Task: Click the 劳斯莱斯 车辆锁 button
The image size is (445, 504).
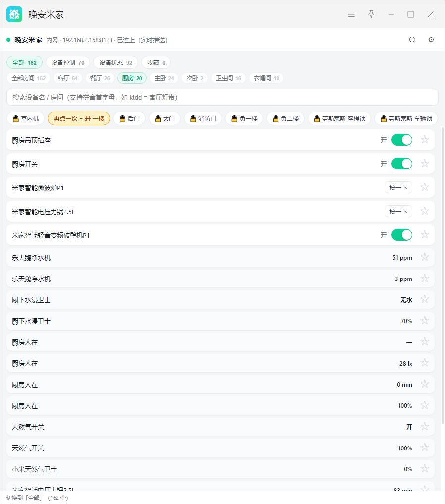Action: [x=406, y=118]
